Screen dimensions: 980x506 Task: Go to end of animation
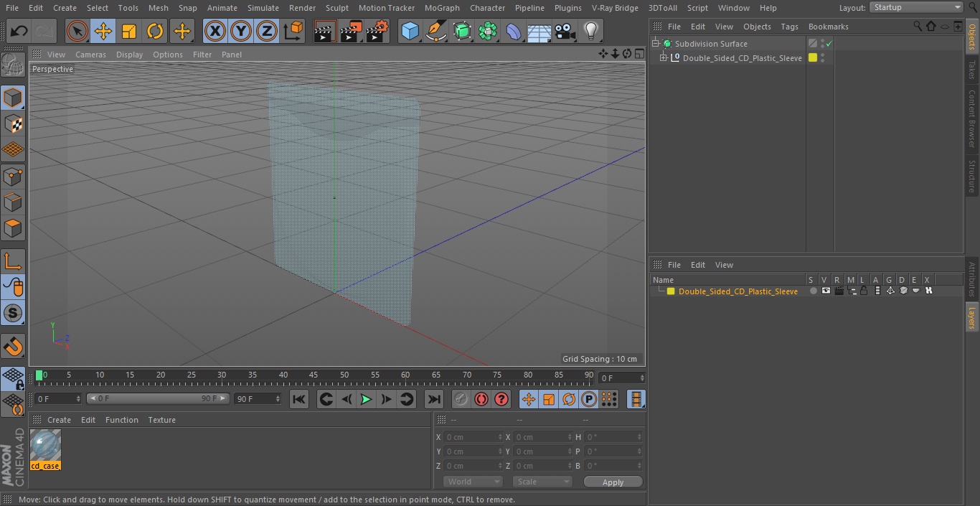point(434,399)
